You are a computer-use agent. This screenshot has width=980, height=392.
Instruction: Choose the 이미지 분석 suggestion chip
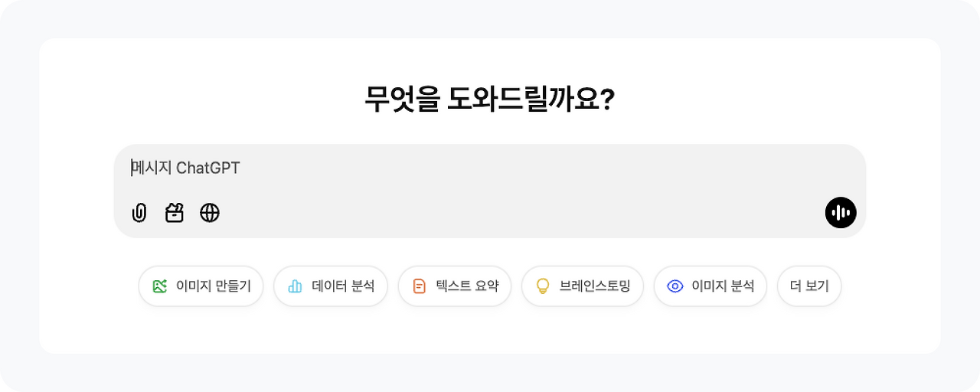[x=710, y=286]
